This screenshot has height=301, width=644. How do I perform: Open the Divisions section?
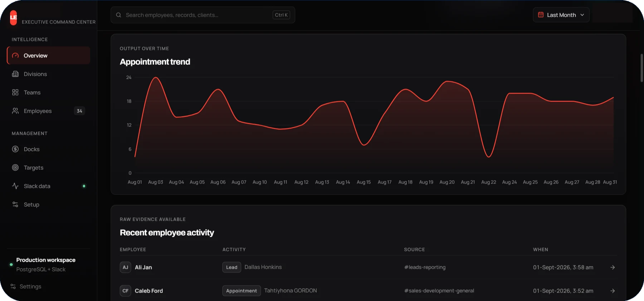pos(48,74)
